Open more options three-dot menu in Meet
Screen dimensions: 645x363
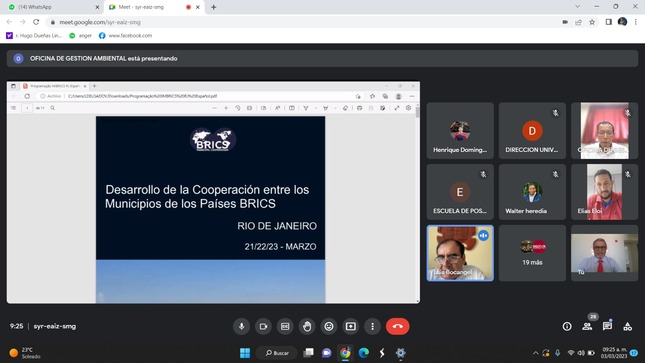click(372, 326)
